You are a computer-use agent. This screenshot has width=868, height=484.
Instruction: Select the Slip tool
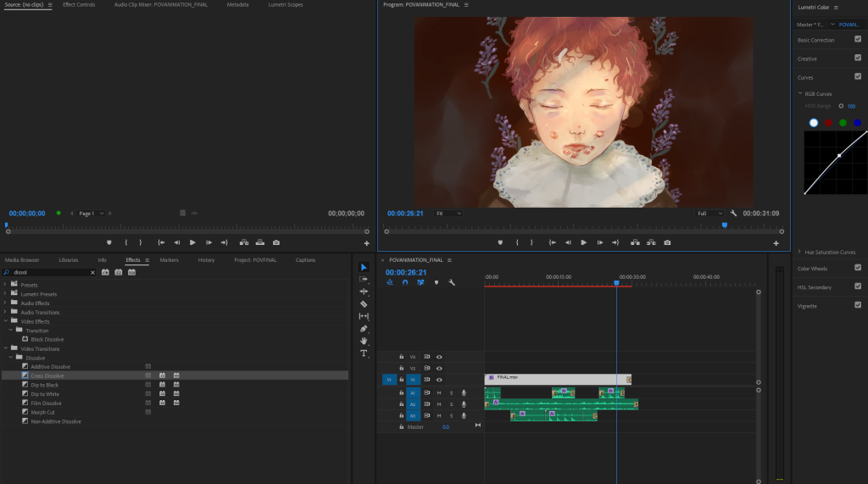pyautogui.click(x=364, y=316)
